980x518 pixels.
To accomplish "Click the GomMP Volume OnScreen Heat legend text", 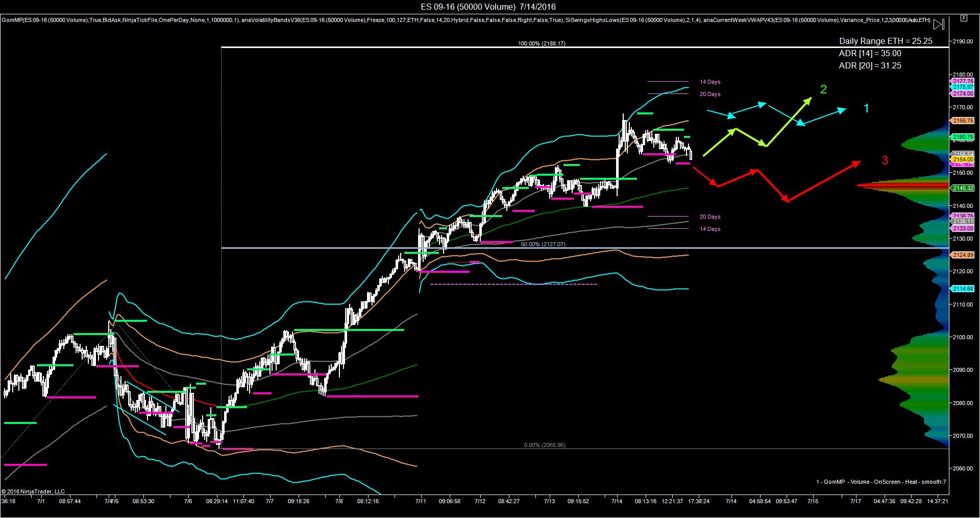I will pyautogui.click(x=881, y=482).
